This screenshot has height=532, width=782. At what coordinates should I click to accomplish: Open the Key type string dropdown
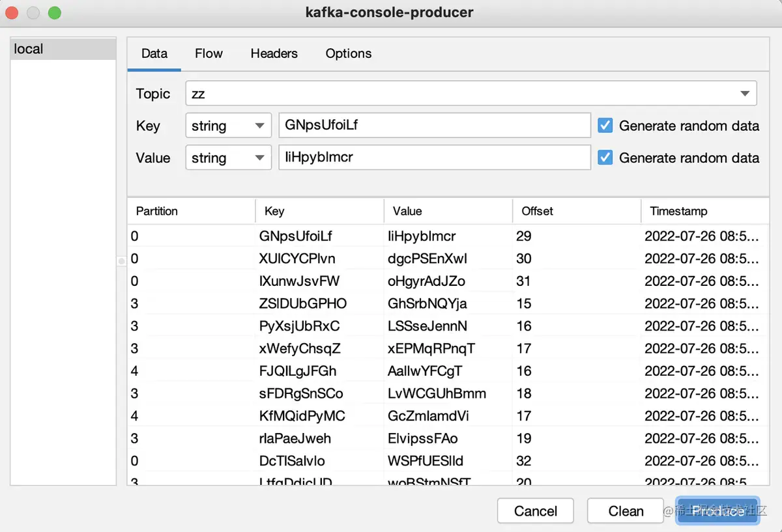(228, 126)
